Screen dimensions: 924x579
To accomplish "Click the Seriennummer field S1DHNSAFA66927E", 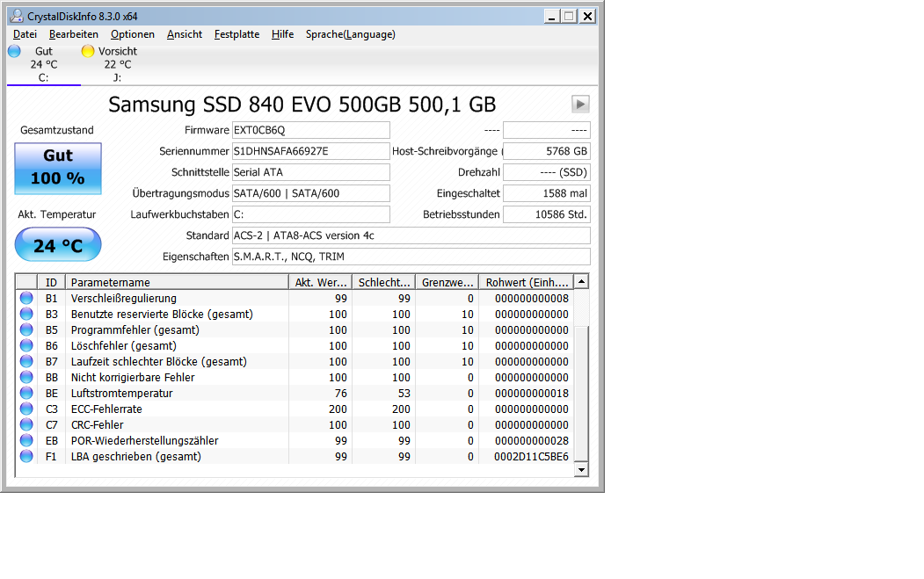I will (311, 151).
